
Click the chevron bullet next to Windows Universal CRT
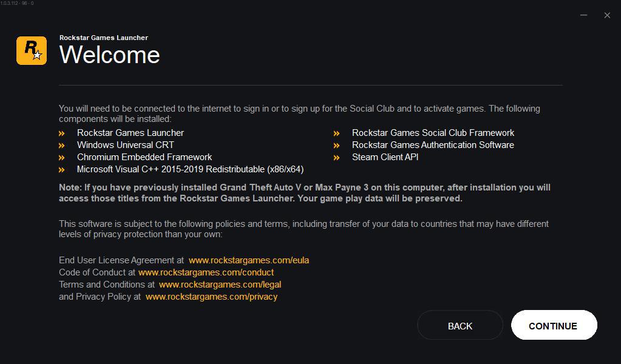pyautogui.click(x=62, y=146)
